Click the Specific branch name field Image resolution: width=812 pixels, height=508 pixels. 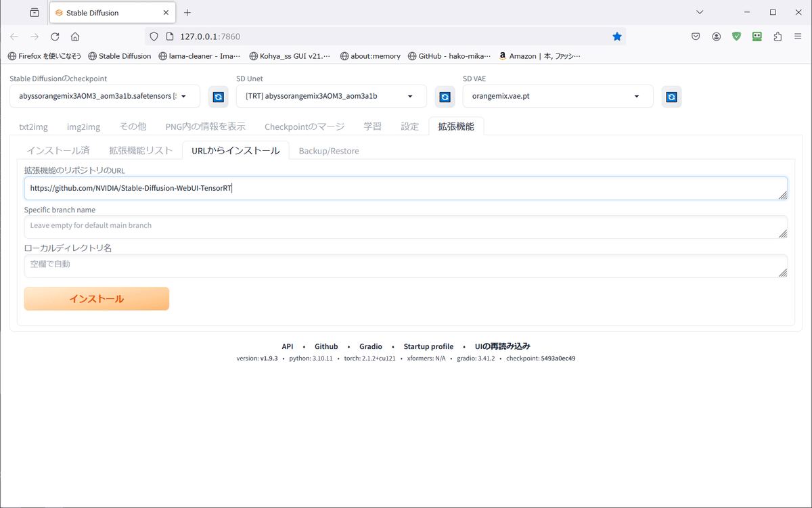coord(405,227)
